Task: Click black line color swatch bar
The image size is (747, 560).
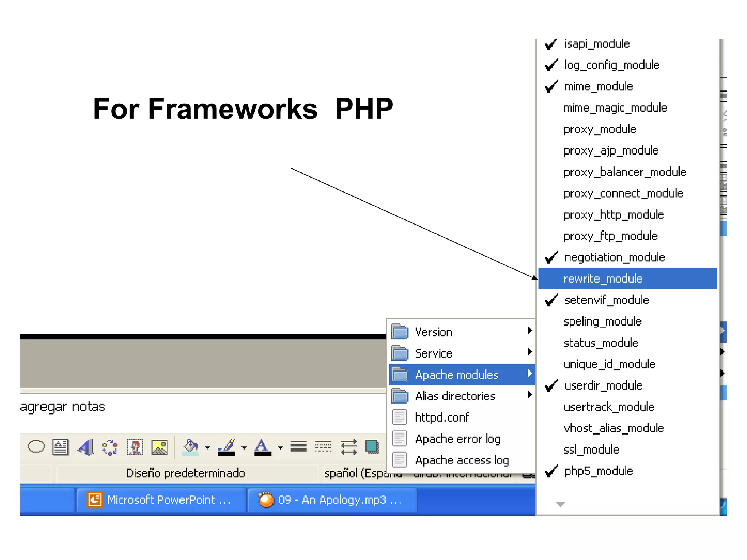Action: (x=227, y=454)
